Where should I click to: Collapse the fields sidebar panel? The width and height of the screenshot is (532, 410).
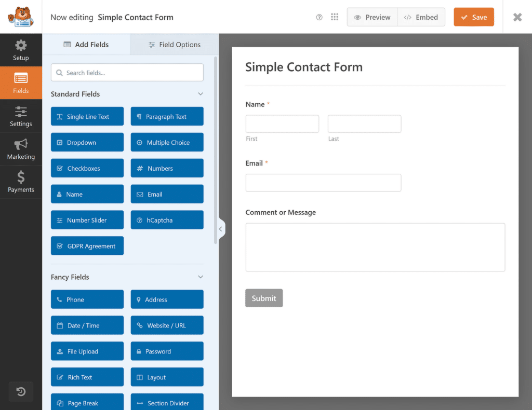click(x=221, y=229)
